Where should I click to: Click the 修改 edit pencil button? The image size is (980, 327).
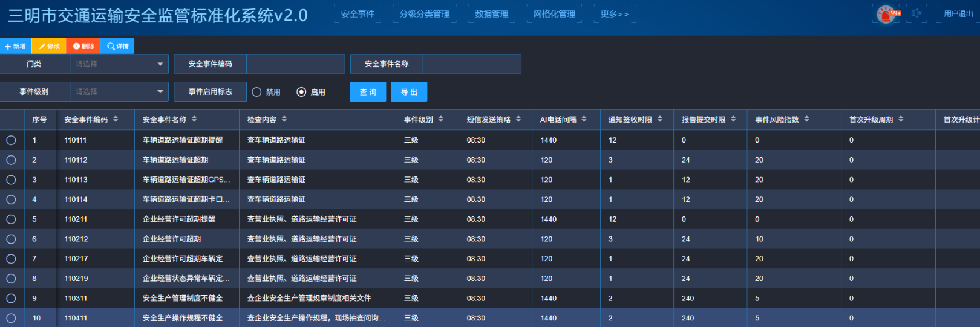point(49,46)
